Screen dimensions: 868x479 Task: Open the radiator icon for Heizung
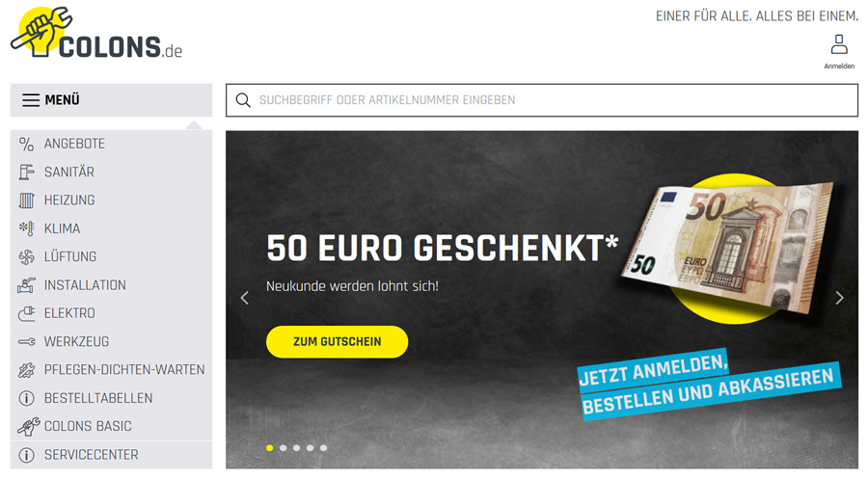point(26,200)
